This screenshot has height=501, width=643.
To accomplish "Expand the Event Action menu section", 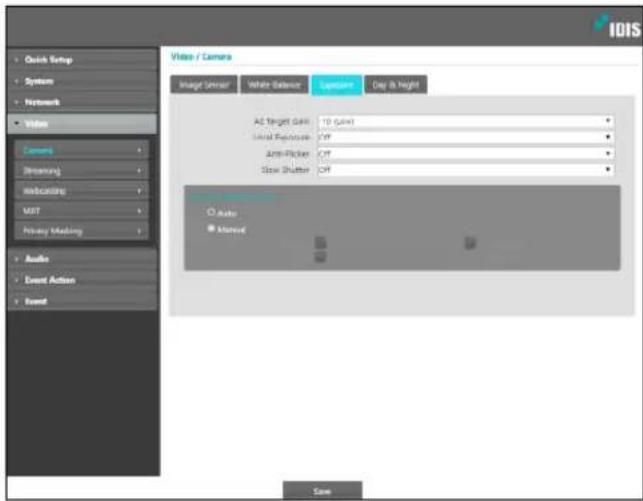I will (82, 280).
